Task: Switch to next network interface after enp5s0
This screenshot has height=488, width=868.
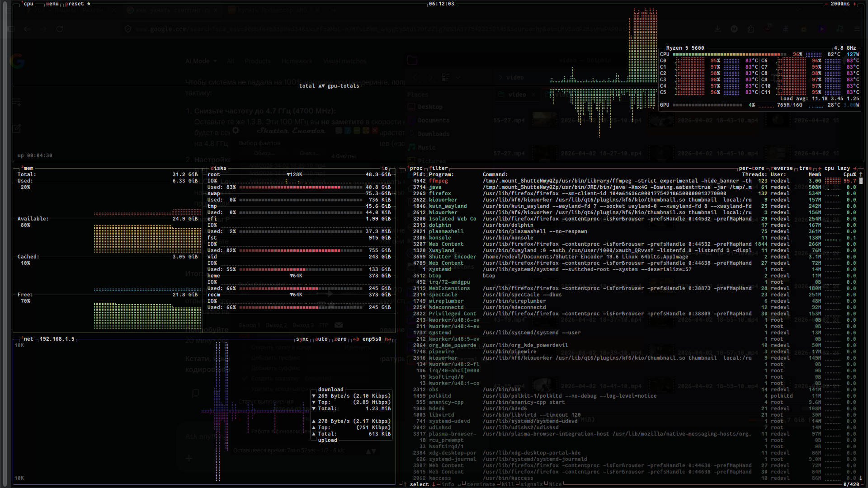Action: click(389, 339)
